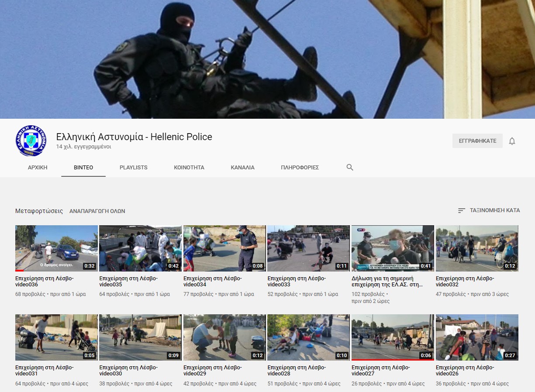The height and width of the screenshot is (392, 535).
Task: Click the channel banner image
Action: (x=267, y=59)
